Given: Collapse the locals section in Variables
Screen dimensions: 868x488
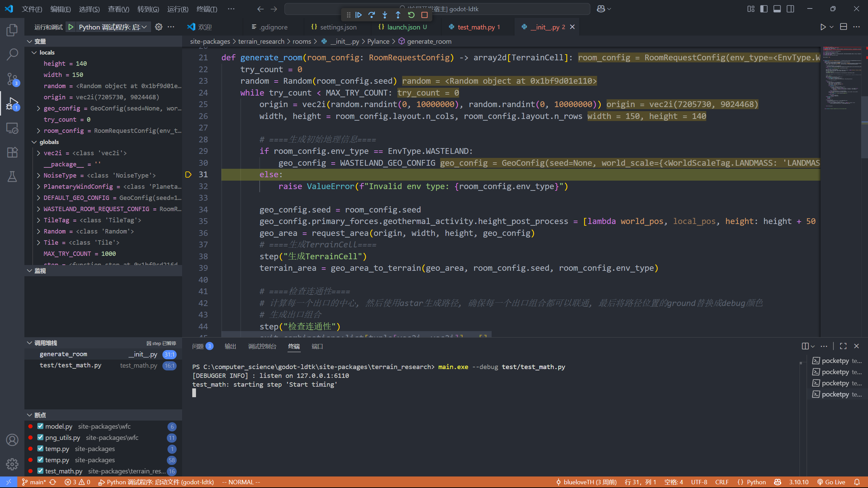Looking at the screenshot, I should [34, 52].
